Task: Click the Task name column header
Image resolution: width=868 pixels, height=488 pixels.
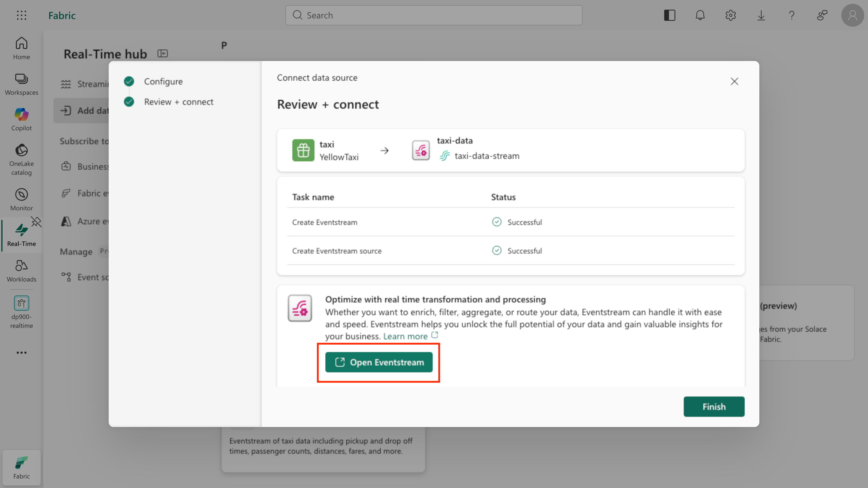Action: pyautogui.click(x=313, y=197)
